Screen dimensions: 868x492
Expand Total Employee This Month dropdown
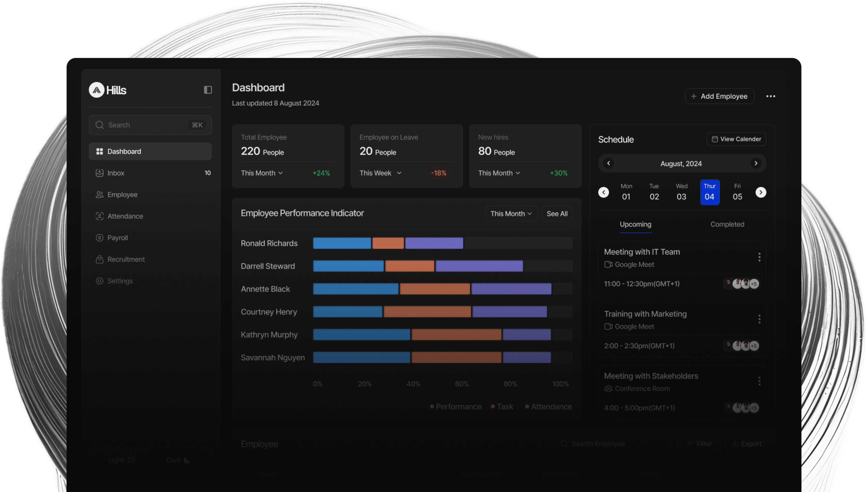[x=262, y=173]
